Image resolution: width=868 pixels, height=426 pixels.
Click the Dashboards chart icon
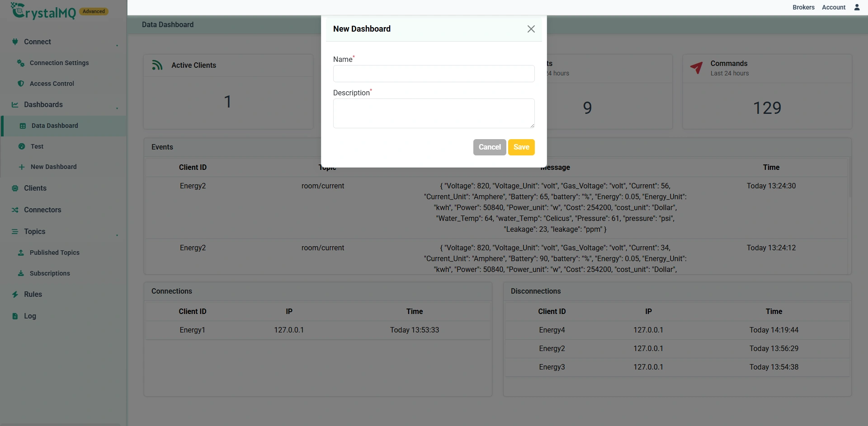click(15, 104)
